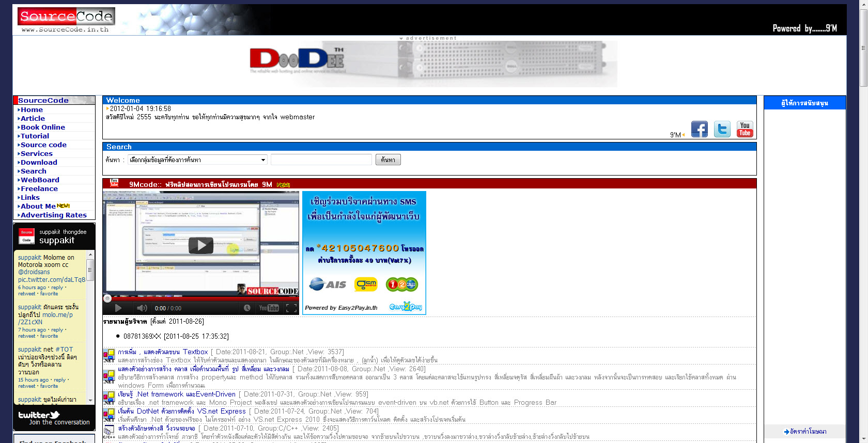Click retweet on the 7 hours ago tweet
This screenshot has height=443, width=868.
click(x=26, y=336)
